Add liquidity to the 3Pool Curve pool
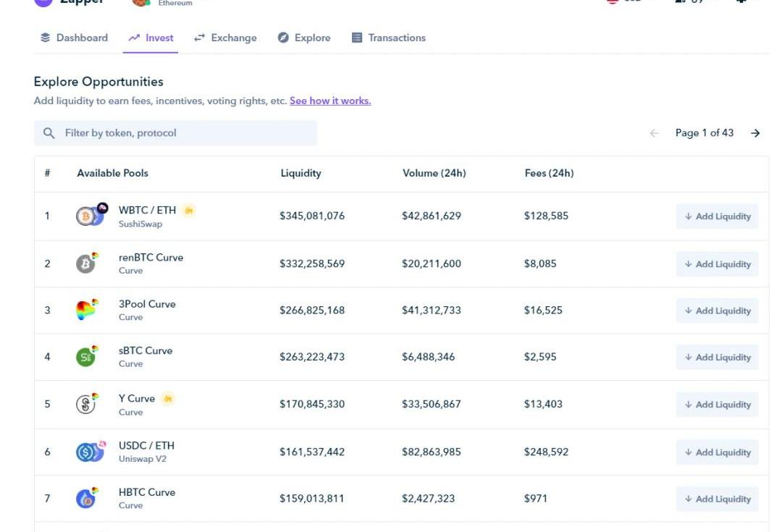Viewport: 782px width, 532px height. tap(717, 311)
